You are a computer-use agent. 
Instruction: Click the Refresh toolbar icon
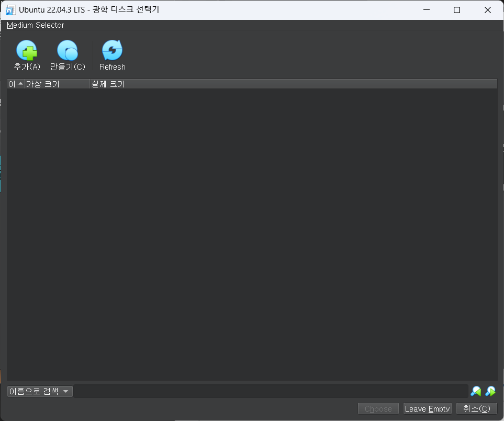[112, 50]
